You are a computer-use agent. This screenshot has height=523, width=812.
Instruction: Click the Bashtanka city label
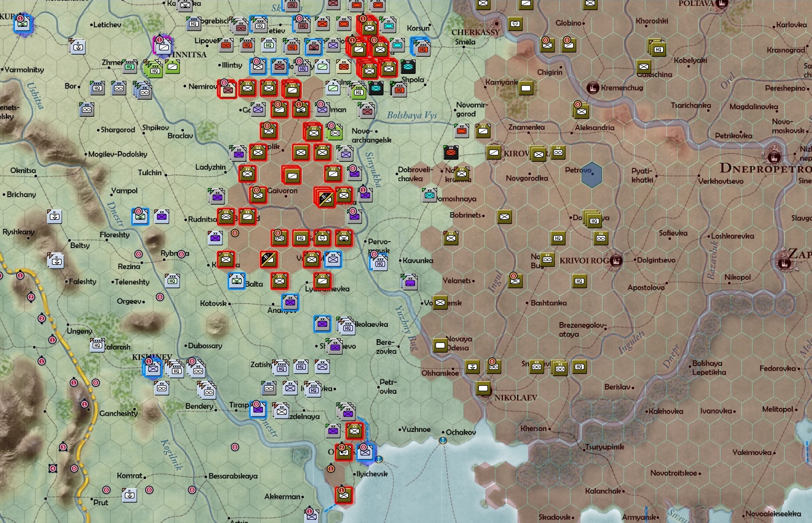pos(548,303)
